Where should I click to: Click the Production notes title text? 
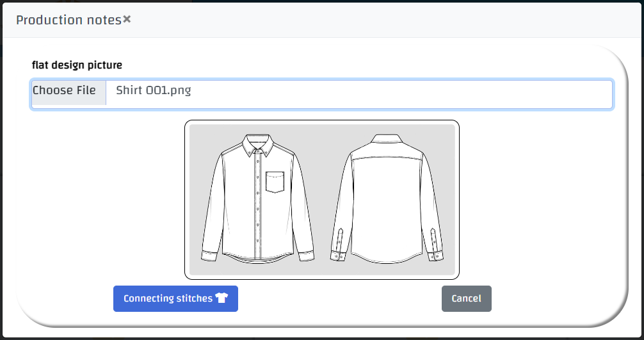68,20
